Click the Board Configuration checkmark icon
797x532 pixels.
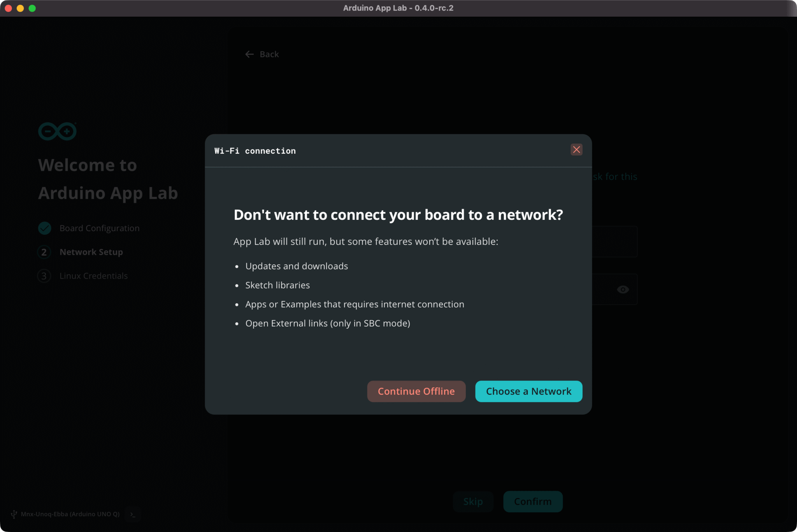(x=45, y=228)
